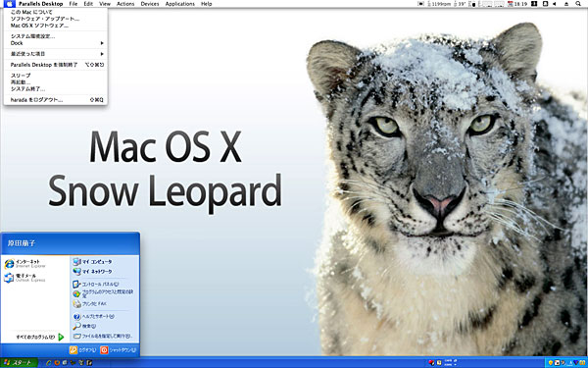This screenshot has width=588, height=368.
Task: Open the Control Panel (コントロール パネル) entry
Action: point(96,285)
